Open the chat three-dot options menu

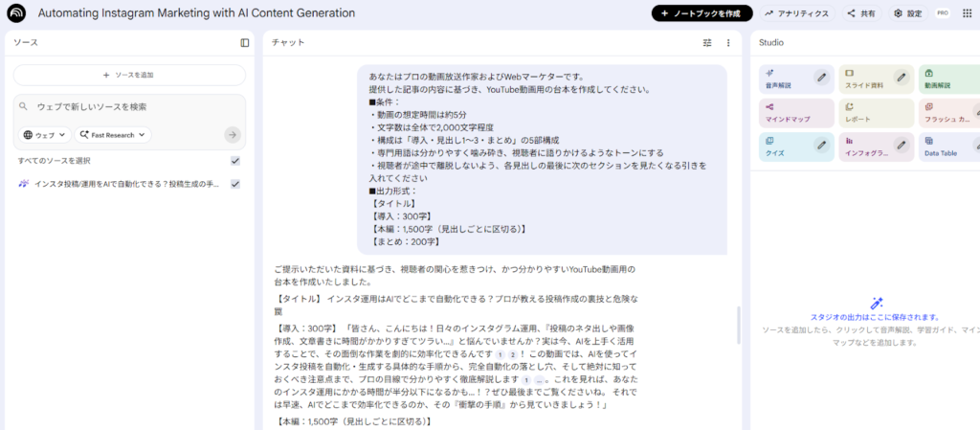point(728,43)
